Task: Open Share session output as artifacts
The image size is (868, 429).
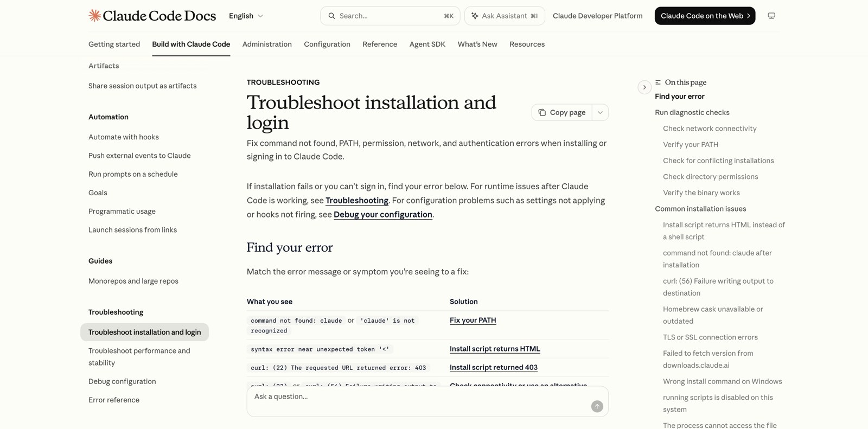Action: coord(142,86)
